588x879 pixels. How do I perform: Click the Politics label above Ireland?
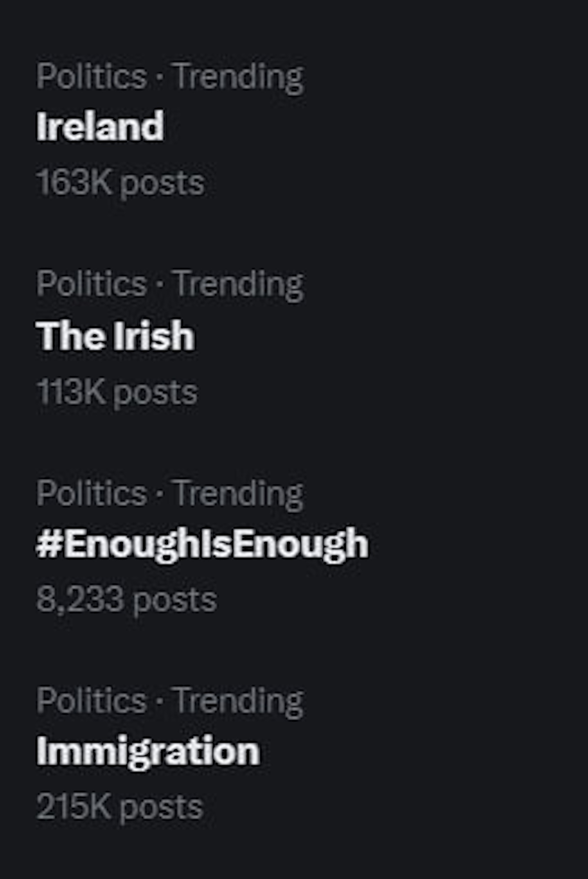[92, 76]
